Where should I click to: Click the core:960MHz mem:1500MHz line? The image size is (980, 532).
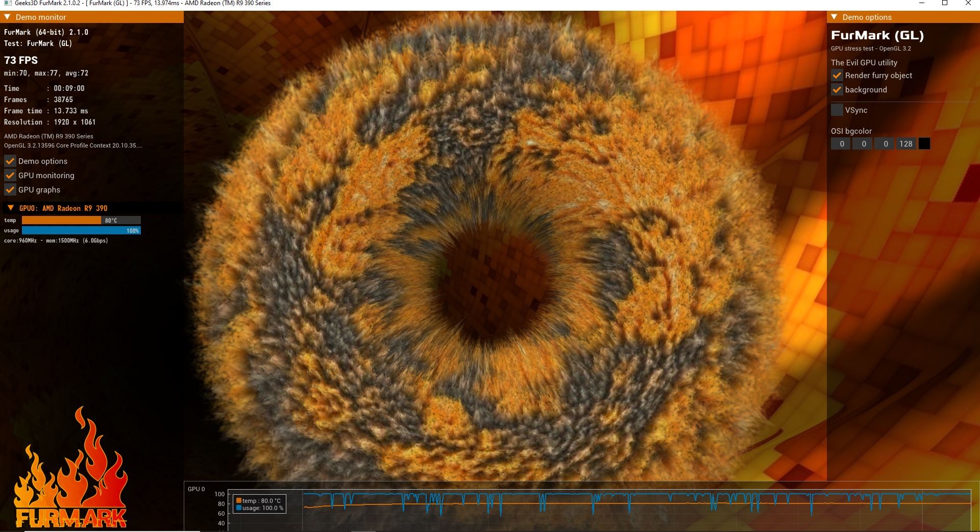pyautogui.click(x=56, y=240)
